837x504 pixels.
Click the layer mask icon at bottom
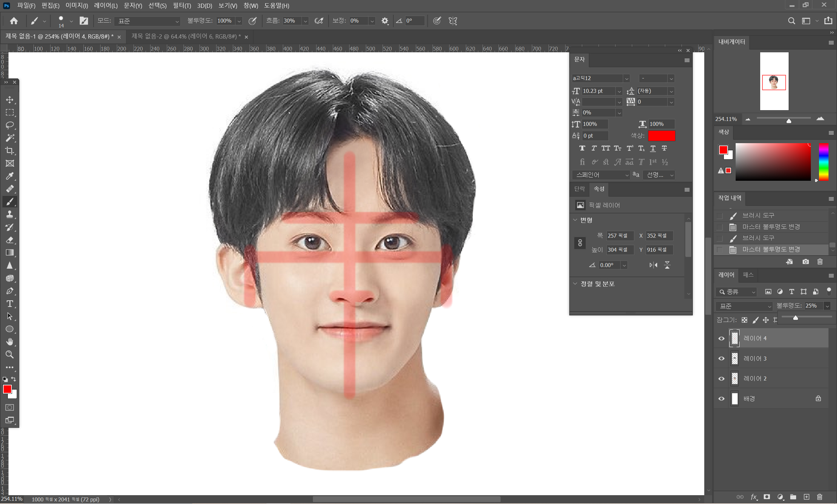tap(767, 497)
